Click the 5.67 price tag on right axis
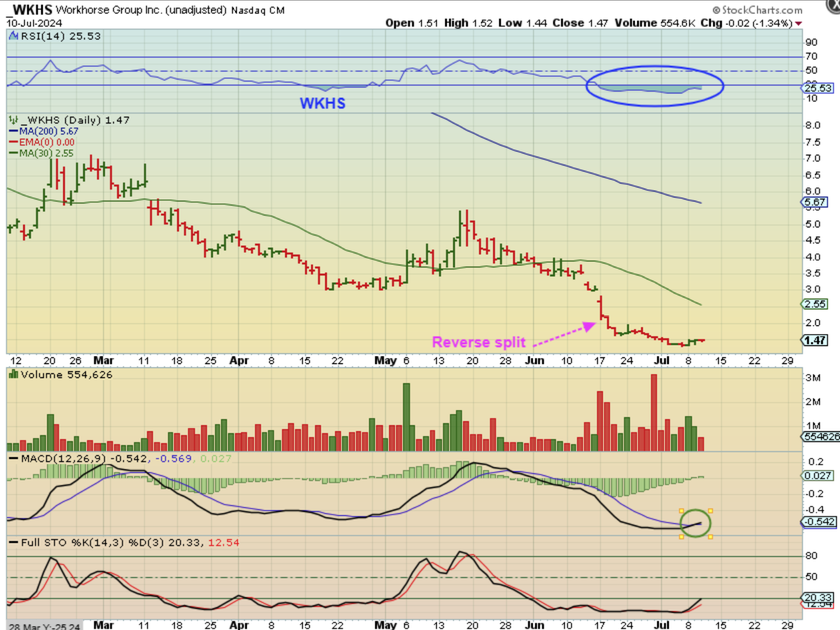Viewport: 840px width, 630px height. point(815,201)
